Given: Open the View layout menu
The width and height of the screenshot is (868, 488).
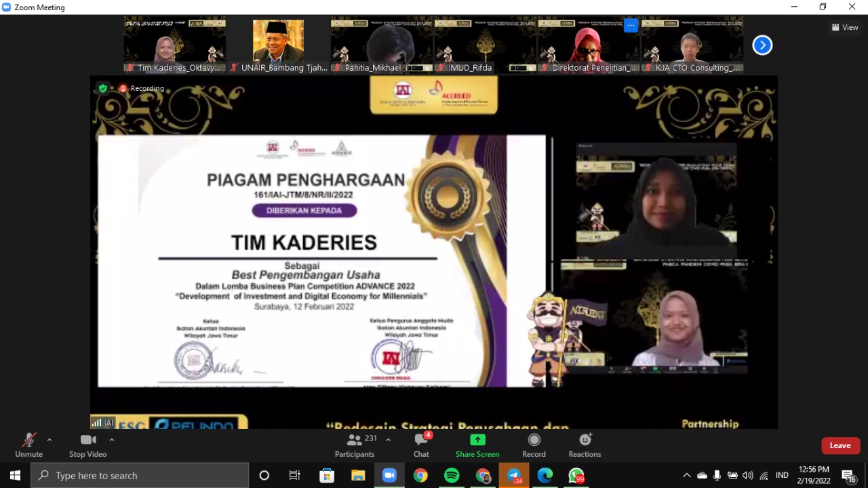Looking at the screenshot, I should (x=845, y=27).
